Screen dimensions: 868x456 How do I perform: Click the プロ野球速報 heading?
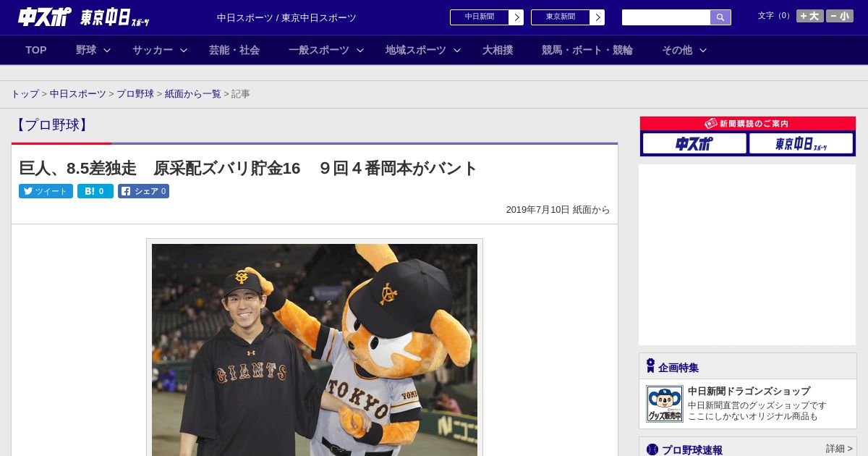tap(692, 450)
